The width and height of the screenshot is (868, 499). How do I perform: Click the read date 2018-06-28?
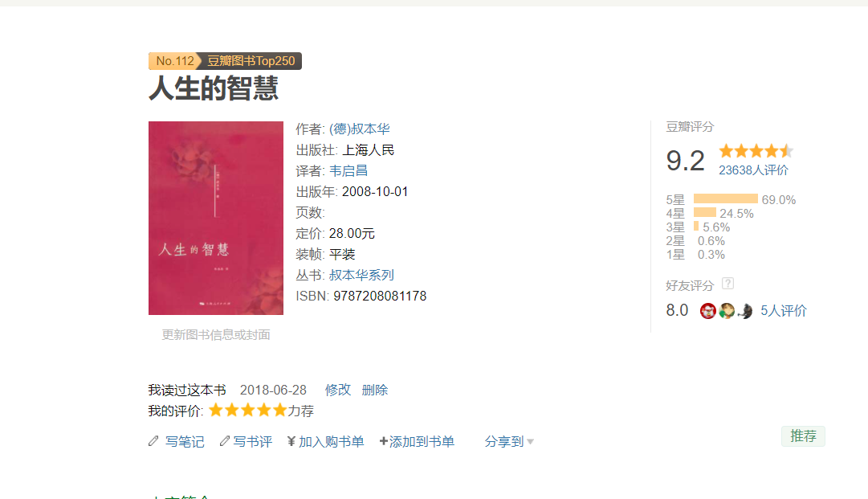click(273, 390)
